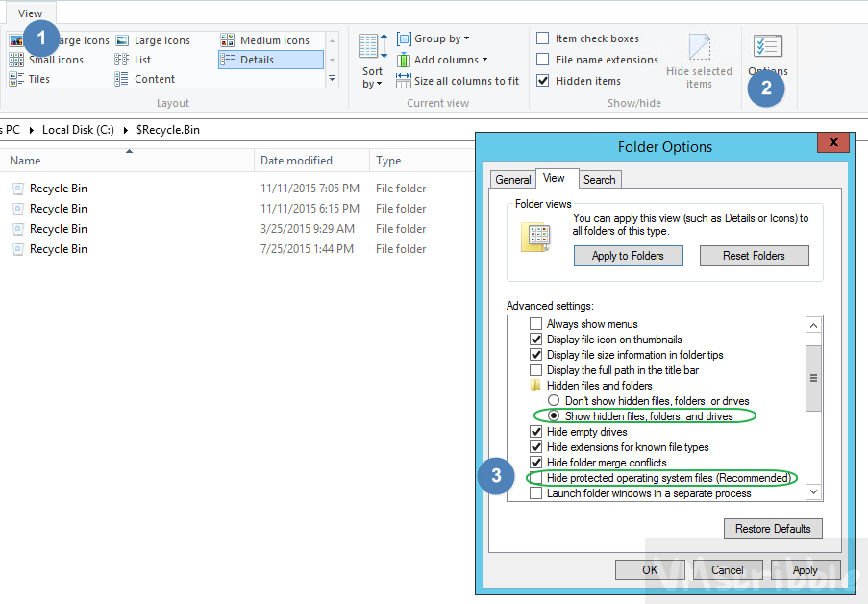The image size is (868, 604).
Task: Open Options in the View ribbon
Action: pyautogui.click(x=768, y=56)
